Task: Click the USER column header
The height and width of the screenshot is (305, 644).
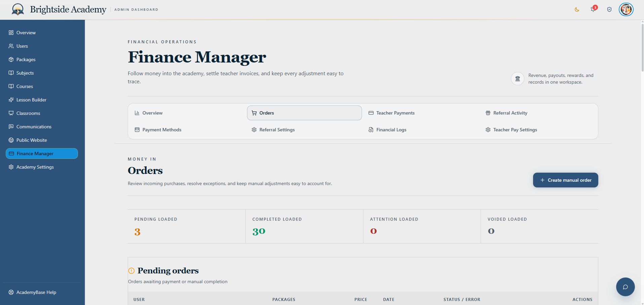Action: click(139, 300)
